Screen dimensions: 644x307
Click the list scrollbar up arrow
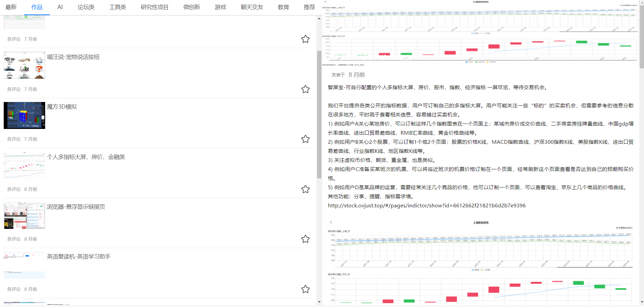(319, 19)
